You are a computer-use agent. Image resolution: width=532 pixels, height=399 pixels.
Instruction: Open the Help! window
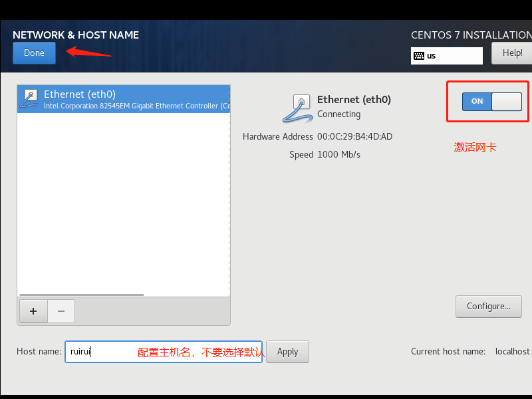511,53
